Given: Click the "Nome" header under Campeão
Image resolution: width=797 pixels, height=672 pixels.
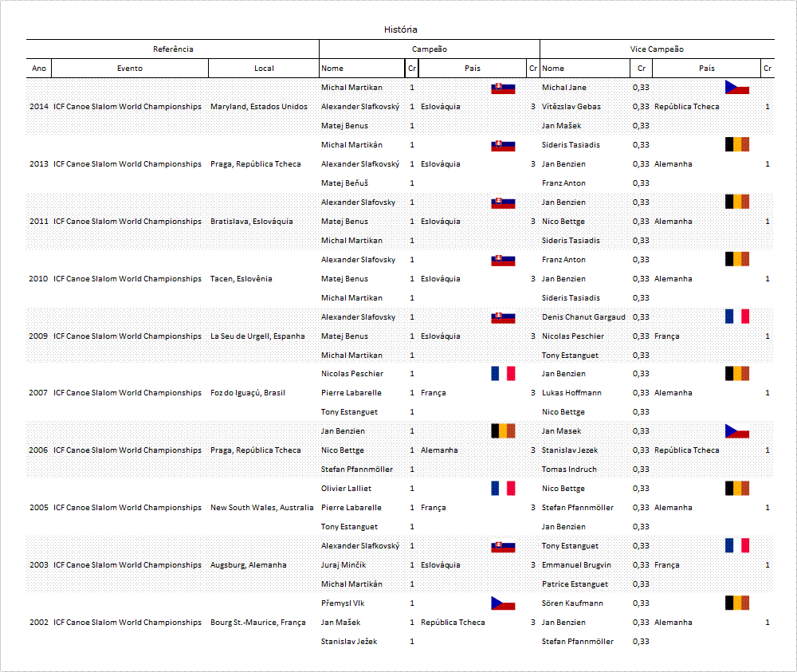Looking at the screenshot, I should pos(332,69).
